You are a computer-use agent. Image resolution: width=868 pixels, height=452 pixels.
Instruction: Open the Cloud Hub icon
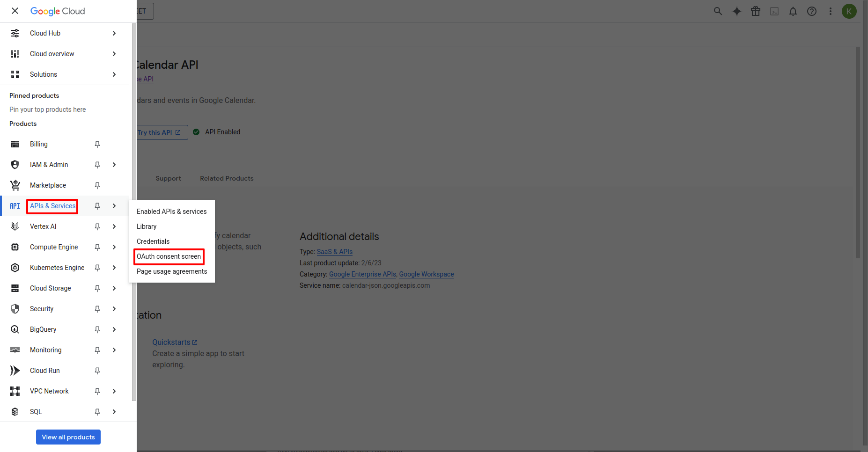15,33
